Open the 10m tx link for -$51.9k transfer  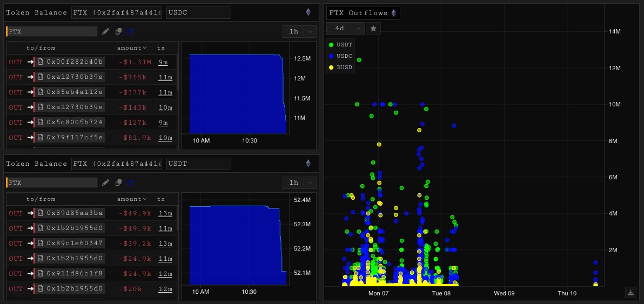coord(165,138)
